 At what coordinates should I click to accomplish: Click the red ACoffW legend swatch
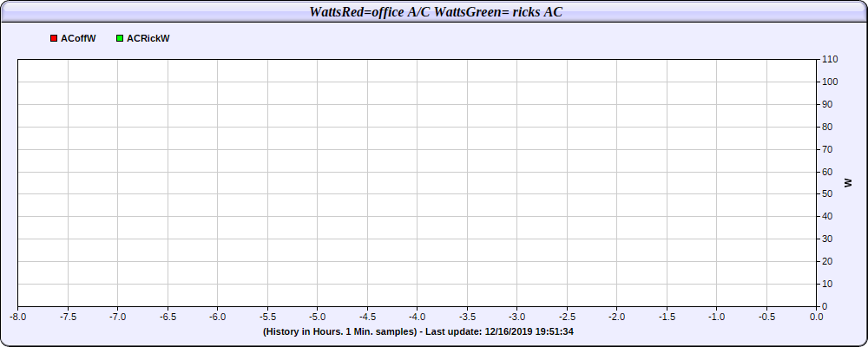54,39
